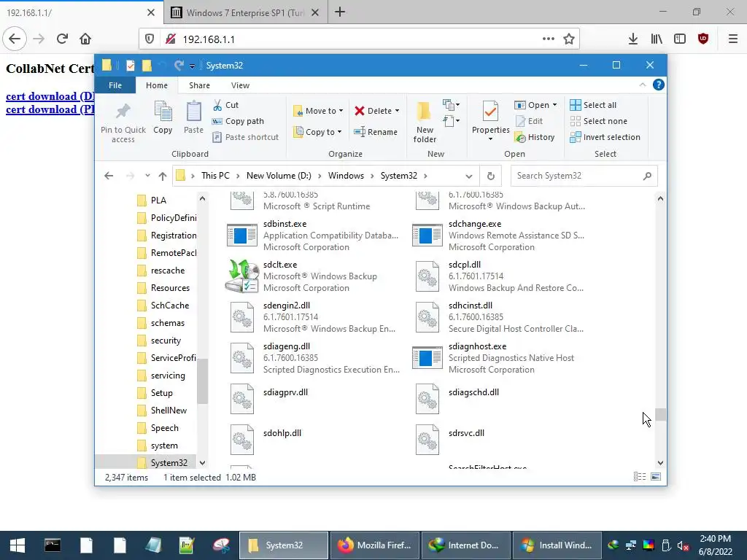Click the Paste clipboard icon
747x560 pixels.
193,112
